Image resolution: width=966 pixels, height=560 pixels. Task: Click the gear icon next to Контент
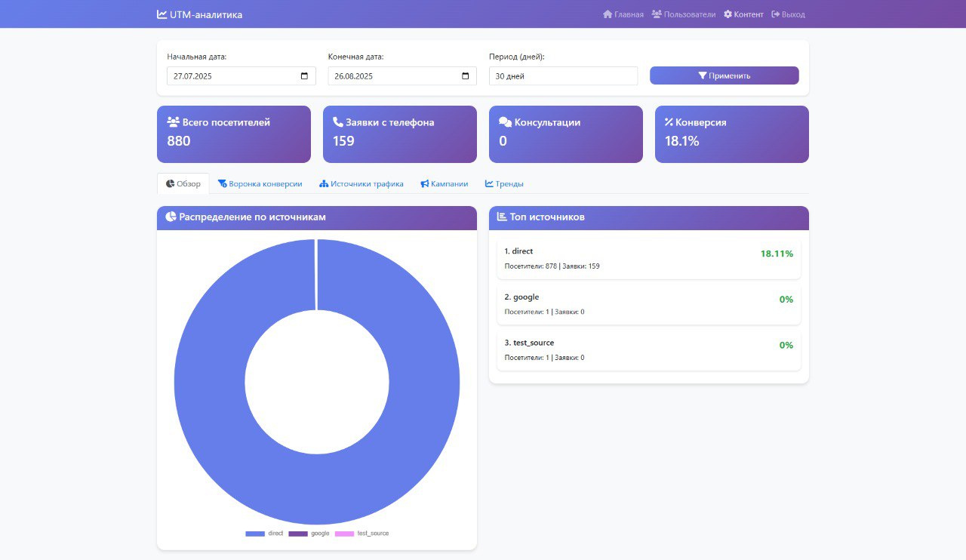pyautogui.click(x=728, y=14)
